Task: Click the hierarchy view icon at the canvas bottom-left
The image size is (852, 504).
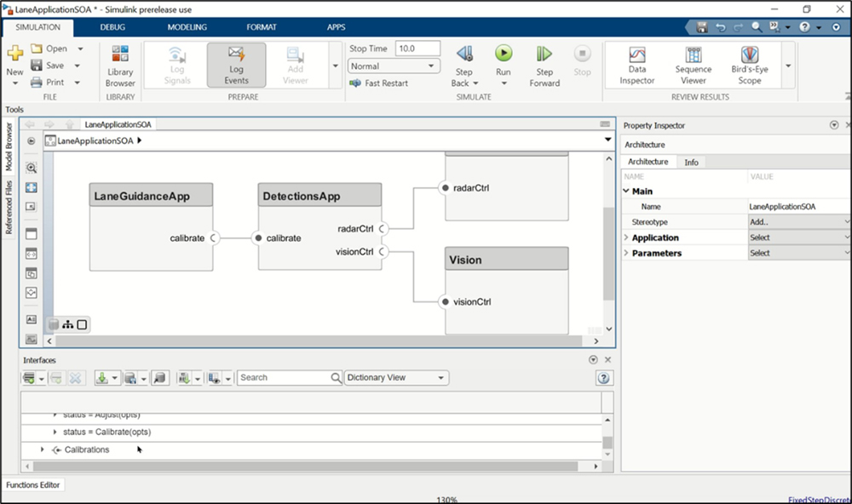Action: pos(68,324)
